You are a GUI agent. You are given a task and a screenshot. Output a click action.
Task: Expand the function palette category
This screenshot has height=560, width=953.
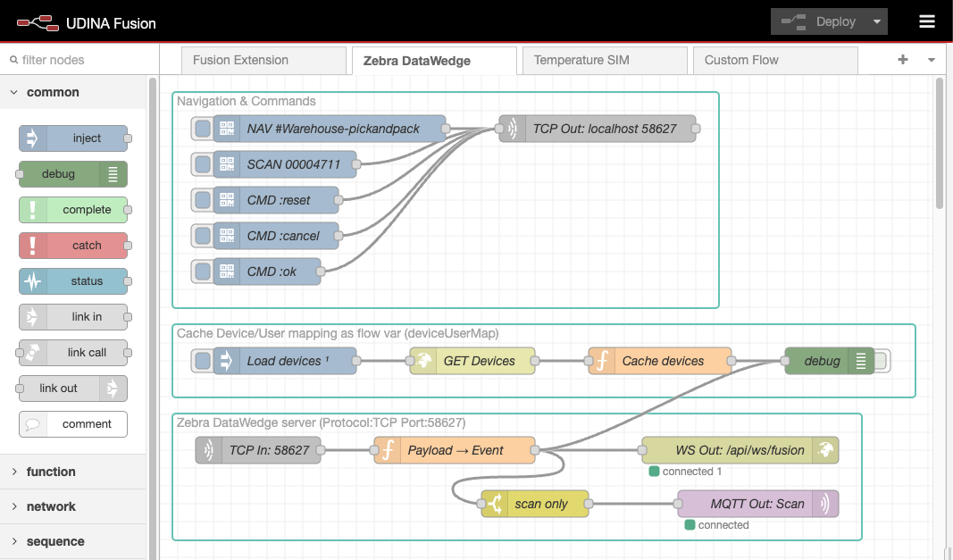(51, 472)
